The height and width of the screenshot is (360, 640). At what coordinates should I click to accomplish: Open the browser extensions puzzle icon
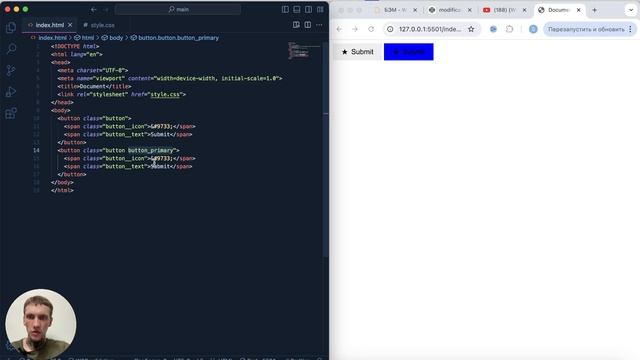509,29
